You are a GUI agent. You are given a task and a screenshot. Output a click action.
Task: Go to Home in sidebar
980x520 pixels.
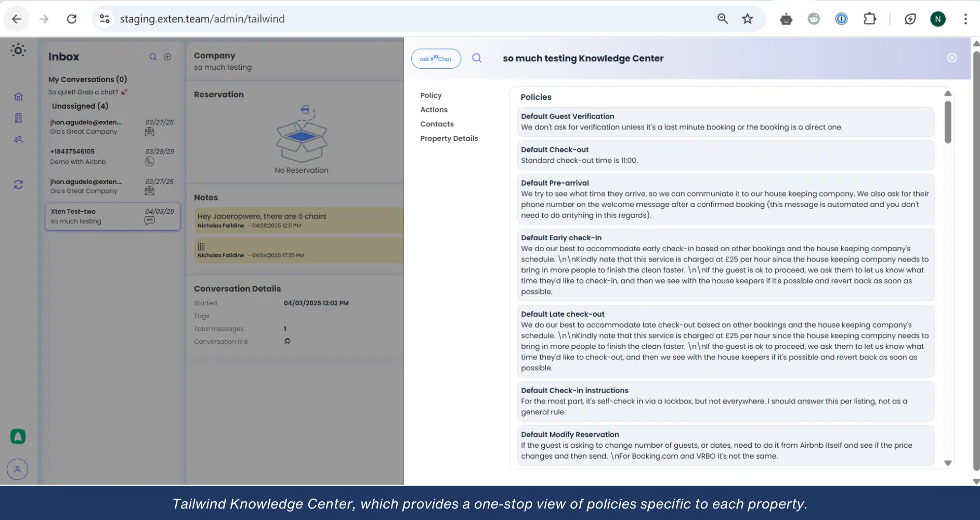(x=18, y=97)
